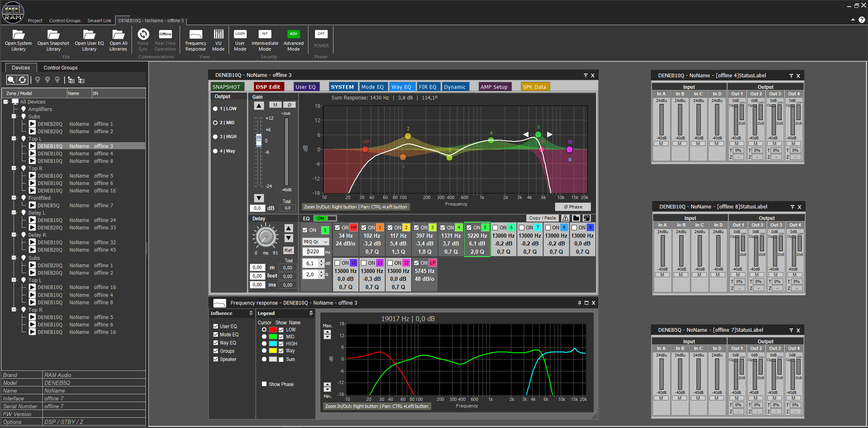The height and width of the screenshot is (428, 868).
Task: Pin the Frequency response window
Action: click(579, 303)
